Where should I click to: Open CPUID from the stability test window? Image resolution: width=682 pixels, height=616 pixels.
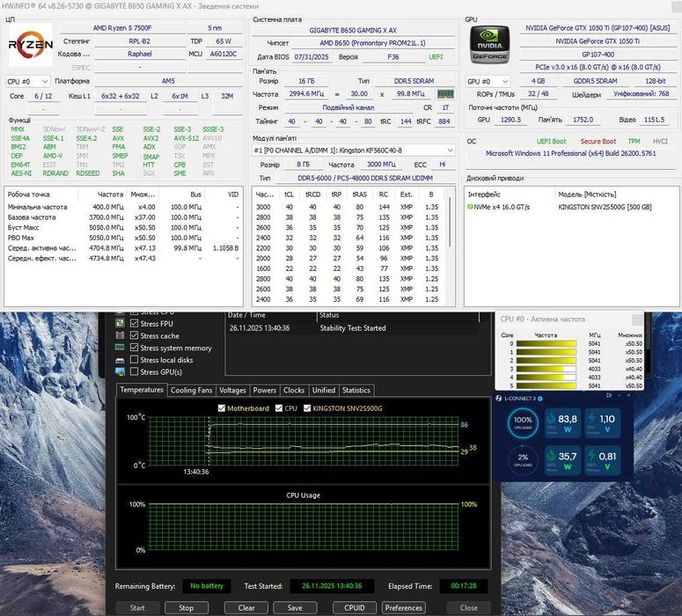[355, 608]
